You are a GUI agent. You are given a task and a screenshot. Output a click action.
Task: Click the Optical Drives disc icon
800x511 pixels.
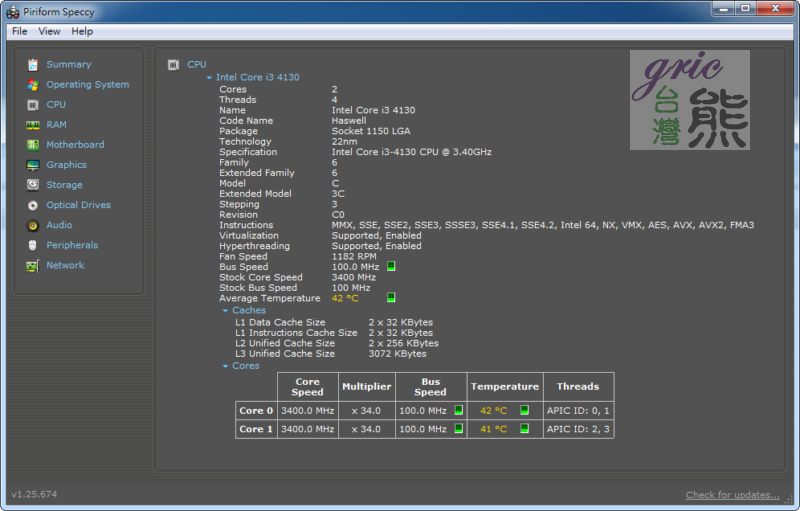click(33, 205)
